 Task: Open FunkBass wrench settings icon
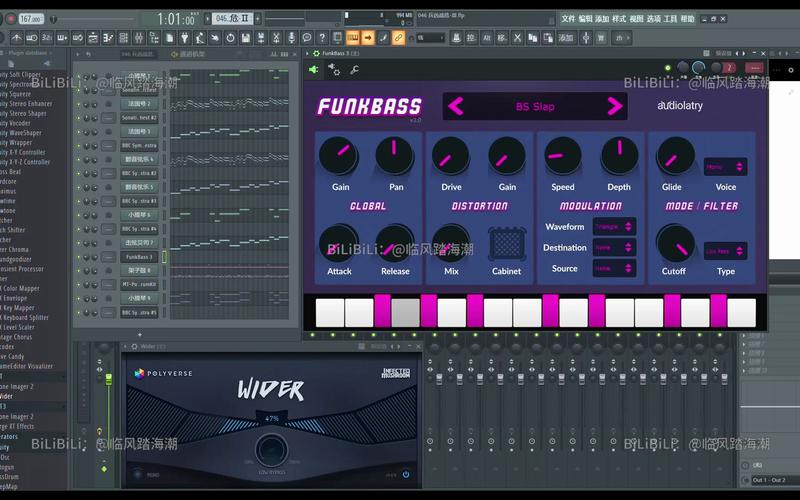[x=354, y=70]
